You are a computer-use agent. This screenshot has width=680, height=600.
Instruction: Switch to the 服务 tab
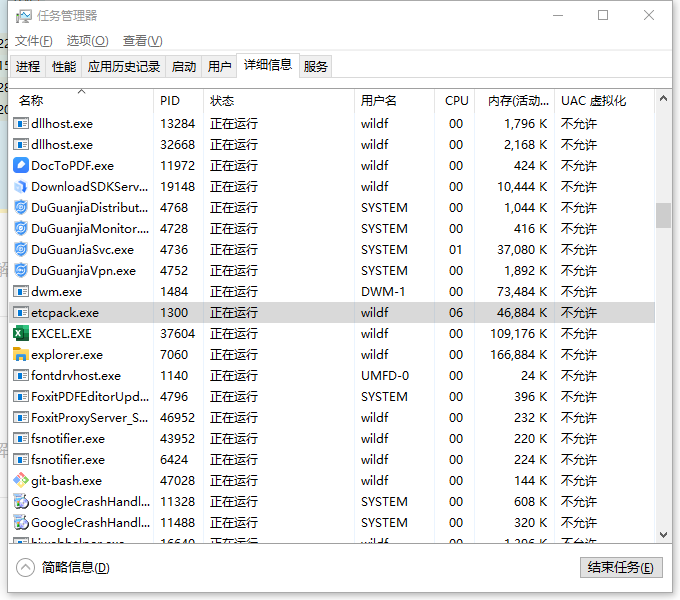(315, 66)
